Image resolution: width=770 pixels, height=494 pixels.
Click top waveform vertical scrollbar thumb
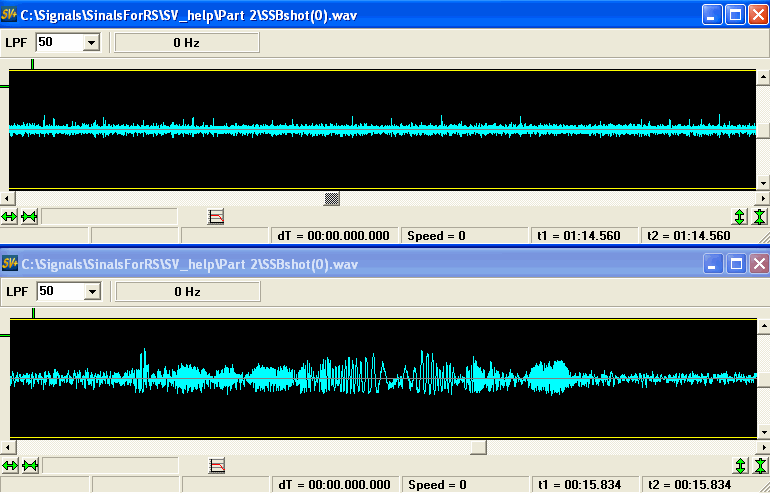point(762,130)
